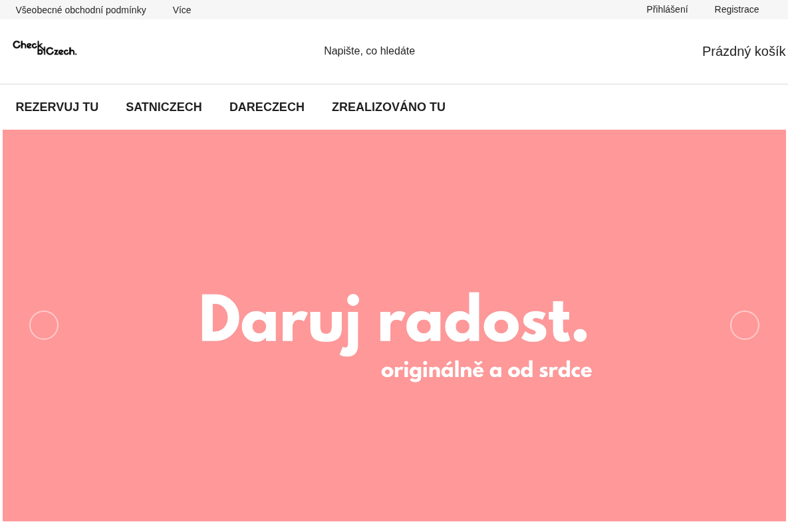Click the Daruj radost banner
798x532 pixels.
coord(394,325)
